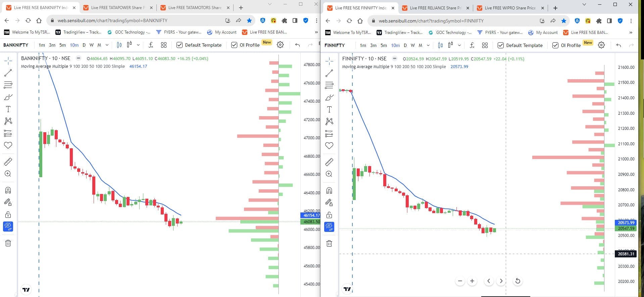Open the fx indicators menu in FINNIFTY toolbar
This screenshot has height=297, width=644.
(x=472, y=45)
